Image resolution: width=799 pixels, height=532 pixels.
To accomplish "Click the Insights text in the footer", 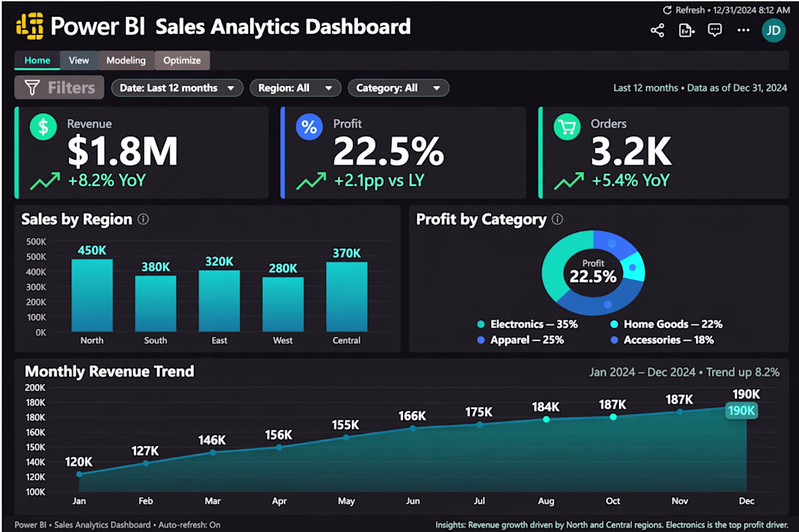I will pos(612,525).
